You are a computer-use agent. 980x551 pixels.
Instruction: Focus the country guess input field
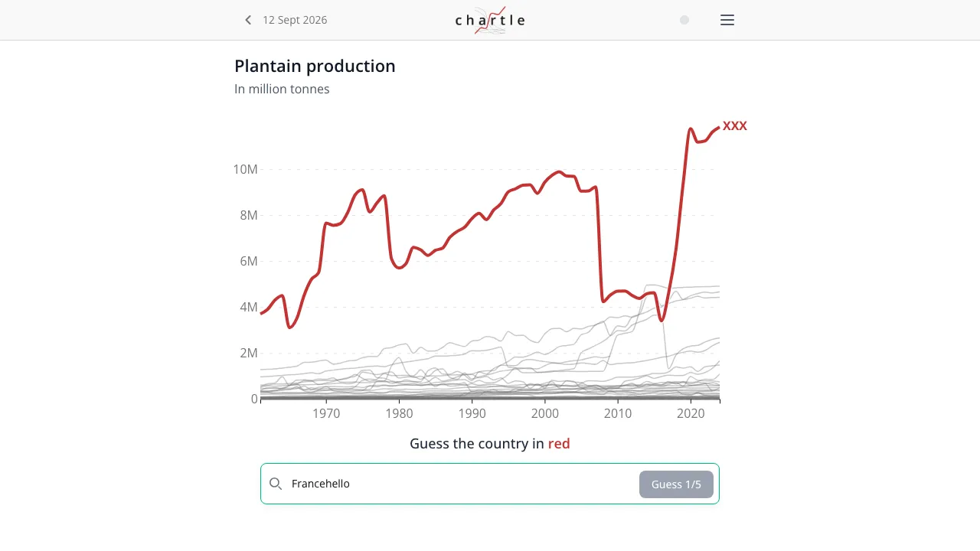(459, 484)
